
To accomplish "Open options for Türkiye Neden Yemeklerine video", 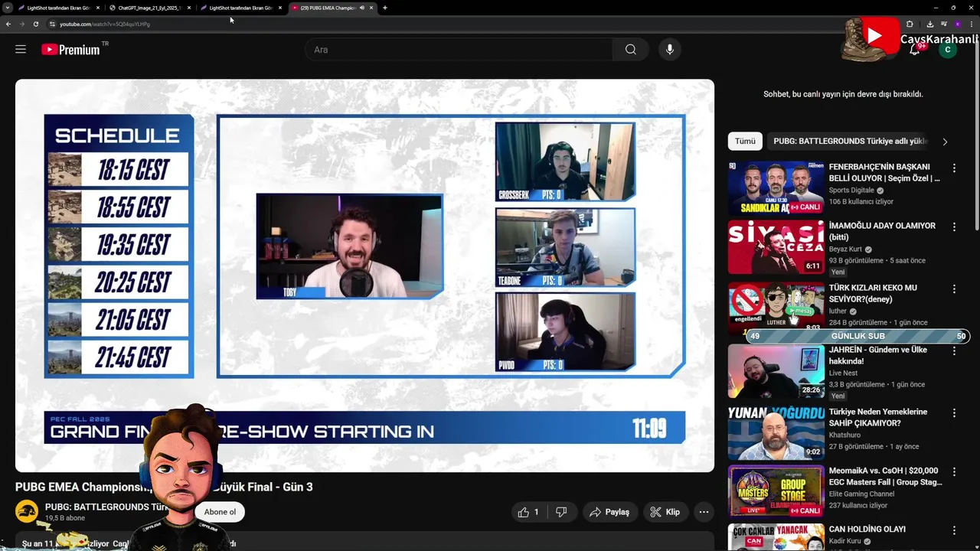I will 954,412.
